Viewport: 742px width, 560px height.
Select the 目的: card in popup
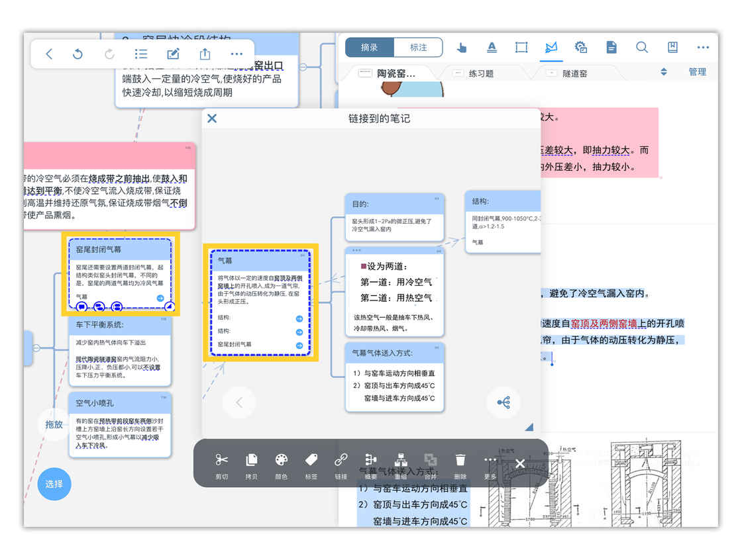pos(395,217)
